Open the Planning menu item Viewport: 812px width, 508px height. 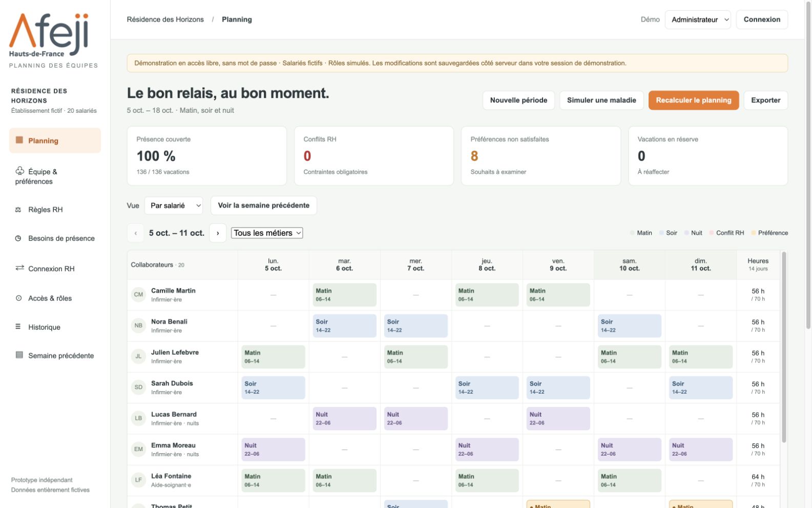(55, 140)
